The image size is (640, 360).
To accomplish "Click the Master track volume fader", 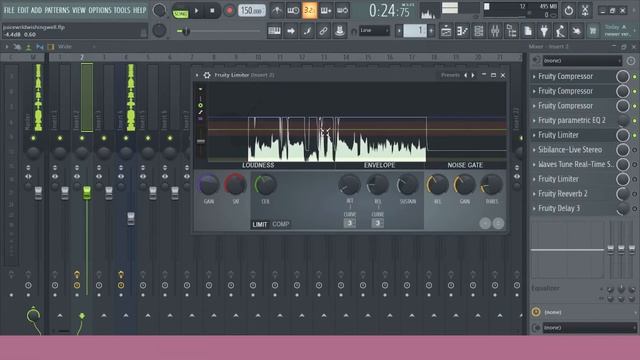I will [38, 193].
